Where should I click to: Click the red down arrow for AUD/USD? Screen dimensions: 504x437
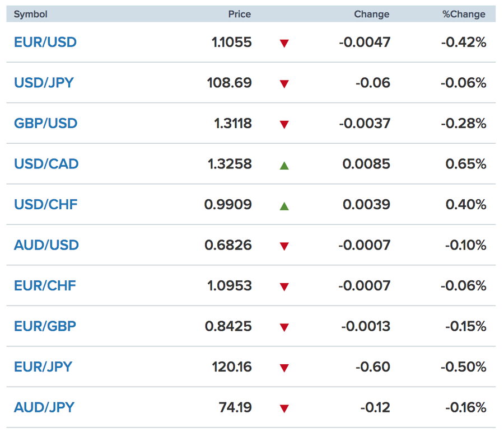coord(284,246)
